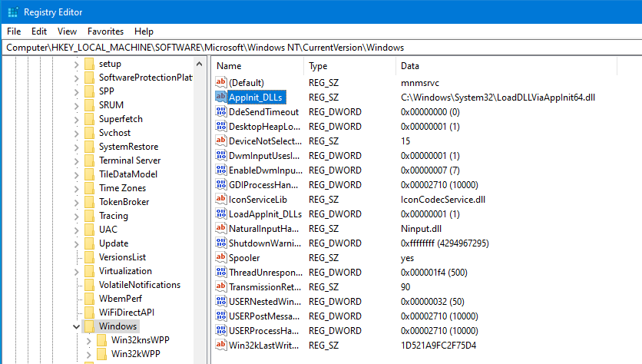The image size is (642, 364).
Task: Open the Edit menu
Action: [39, 31]
